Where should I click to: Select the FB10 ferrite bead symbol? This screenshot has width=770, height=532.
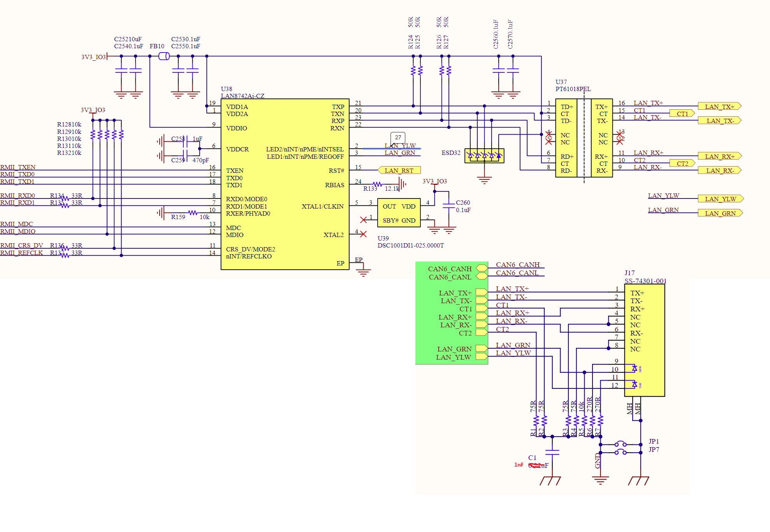click(164, 56)
